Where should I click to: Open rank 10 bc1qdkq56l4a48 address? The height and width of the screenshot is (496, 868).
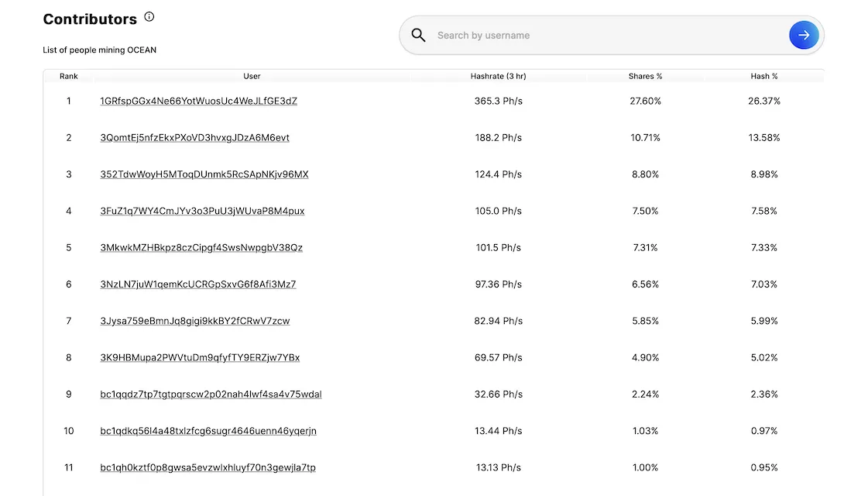(208, 431)
